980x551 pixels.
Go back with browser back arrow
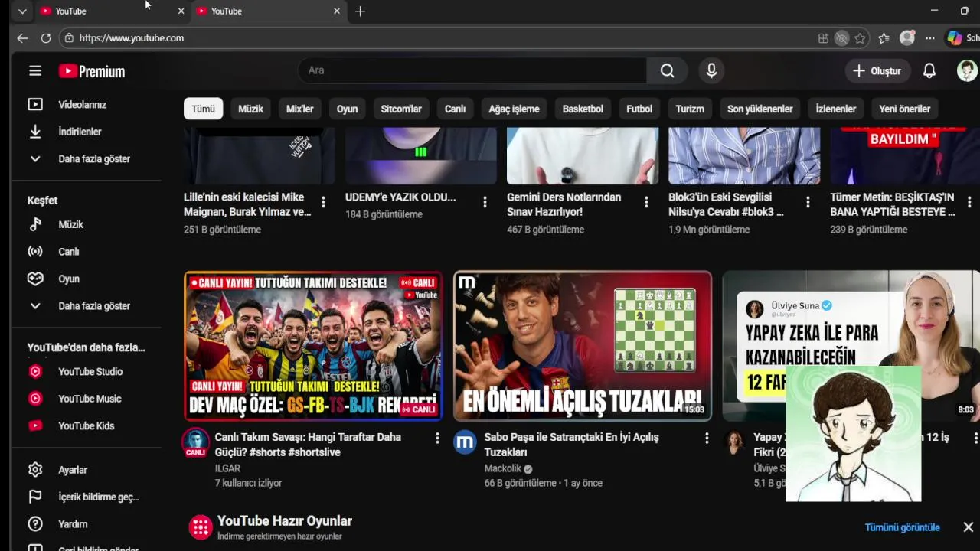tap(22, 37)
